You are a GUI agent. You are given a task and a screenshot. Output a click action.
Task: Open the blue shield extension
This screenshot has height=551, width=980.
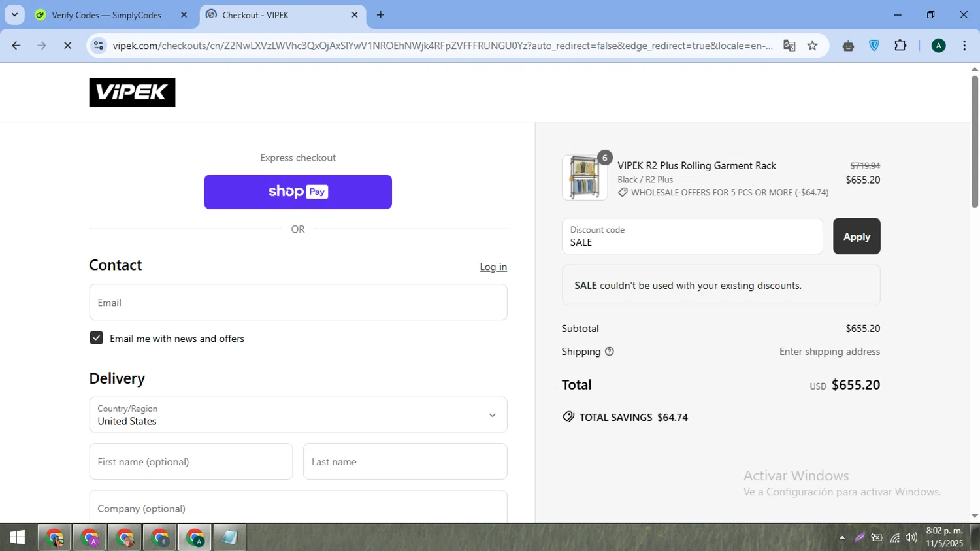(x=874, y=46)
